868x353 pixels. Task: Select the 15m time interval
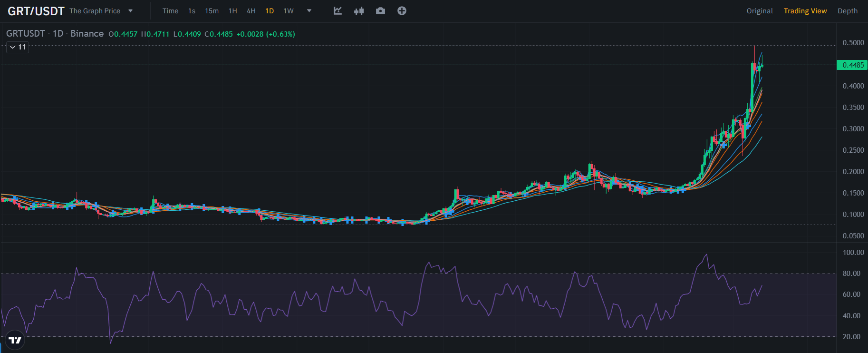click(x=212, y=11)
